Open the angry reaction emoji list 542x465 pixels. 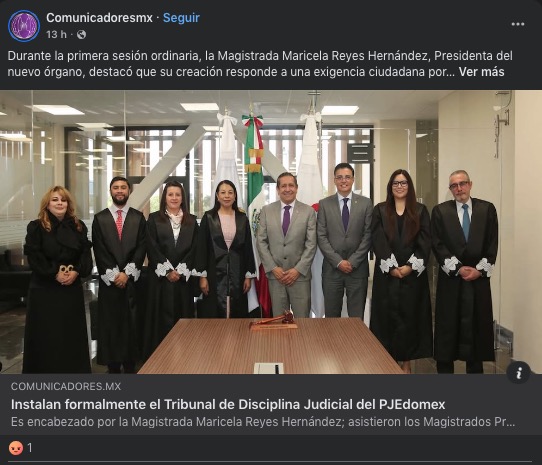point(16,448)
